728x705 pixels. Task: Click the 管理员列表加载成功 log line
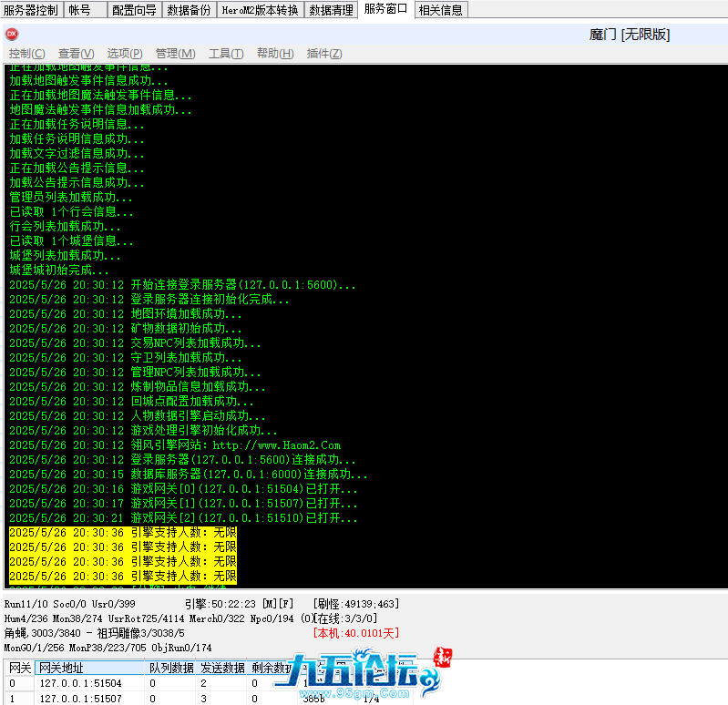point(71,198)
